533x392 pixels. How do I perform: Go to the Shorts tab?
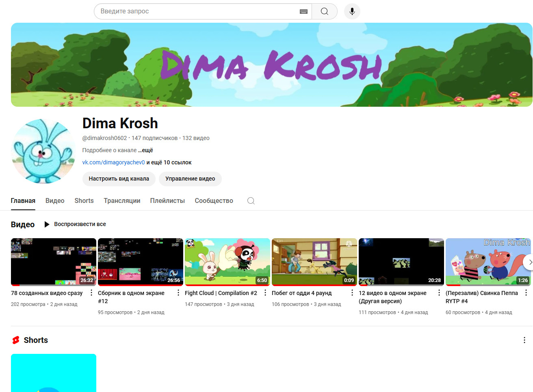coord(84,201)
